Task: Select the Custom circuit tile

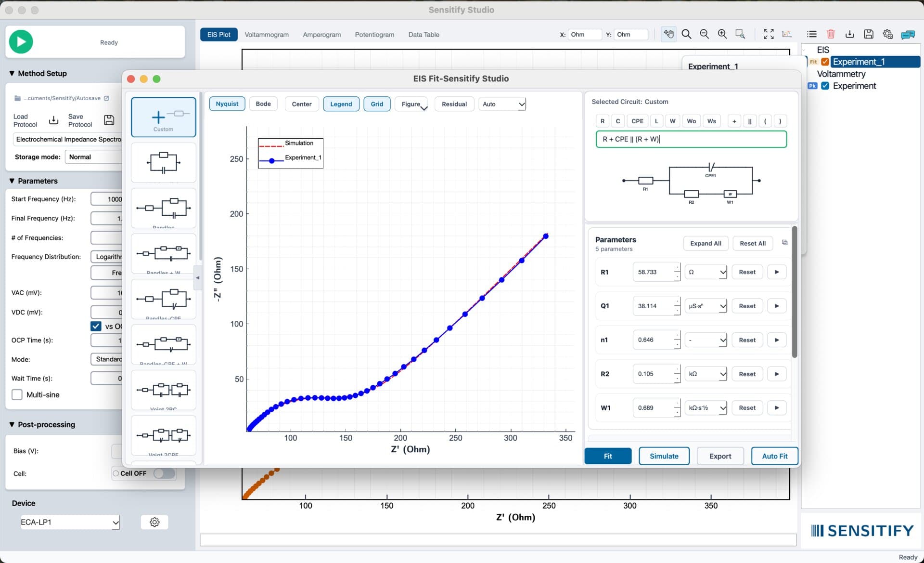Action: (x=163, y=117)
